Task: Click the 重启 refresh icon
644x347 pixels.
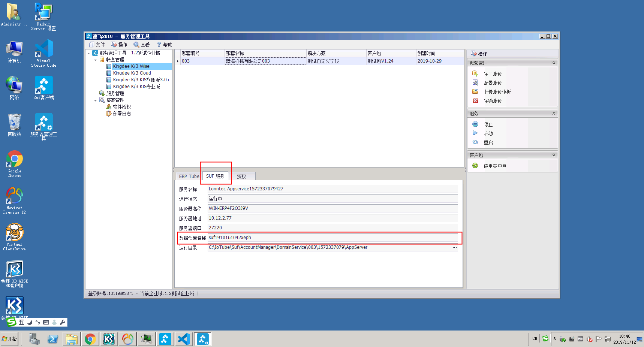Action: tap(475, 142)
